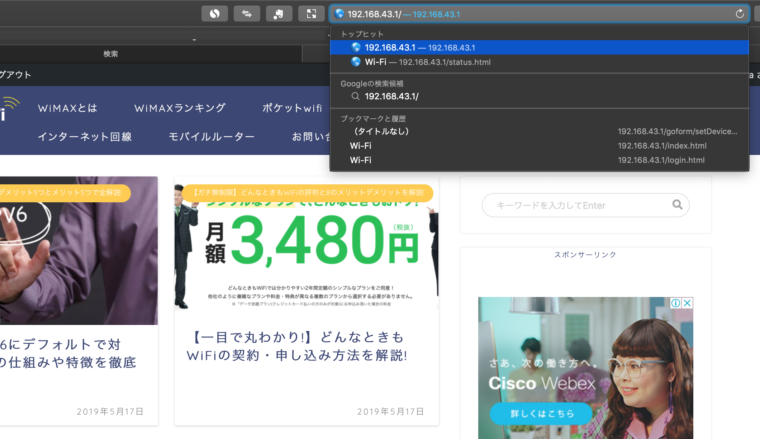Close the Cisco Webex ad with X

(687, 303)
